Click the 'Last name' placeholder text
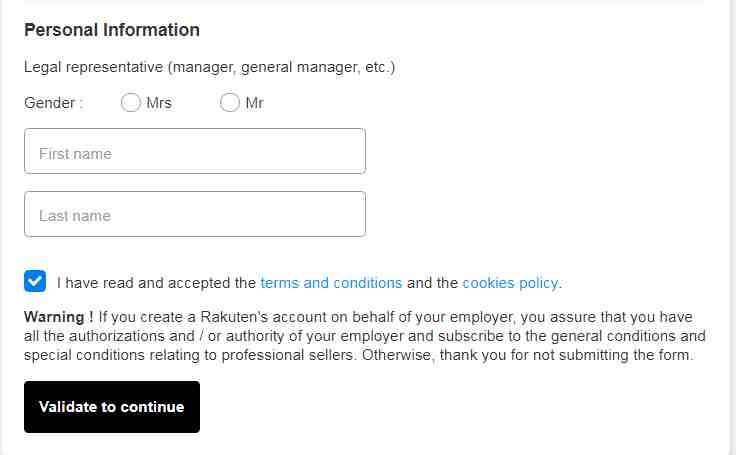736x455 pixels. 75,216
